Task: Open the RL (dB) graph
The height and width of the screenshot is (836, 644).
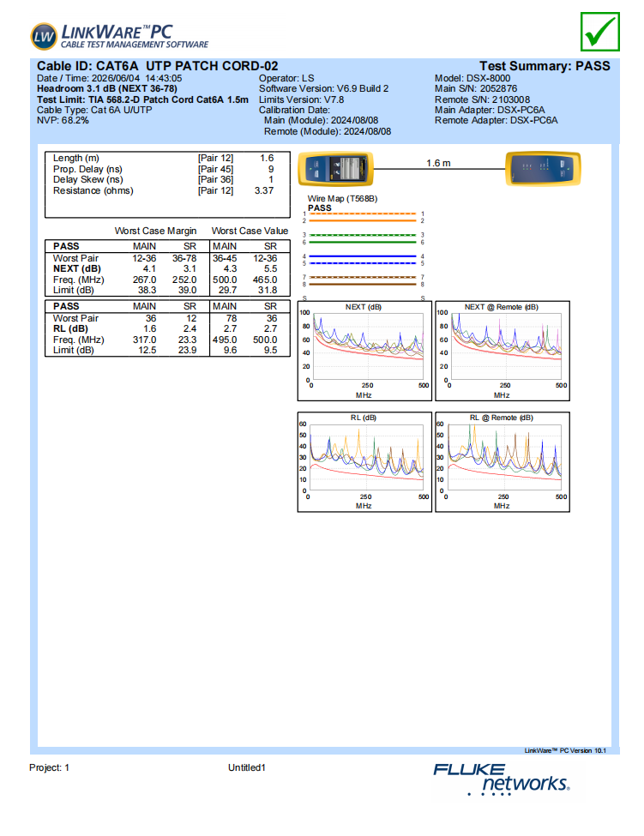Action: (x=364, y=461)
